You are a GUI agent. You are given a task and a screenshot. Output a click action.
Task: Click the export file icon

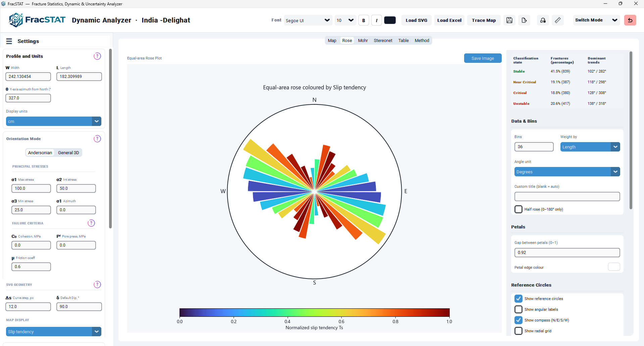click(524, 20)
